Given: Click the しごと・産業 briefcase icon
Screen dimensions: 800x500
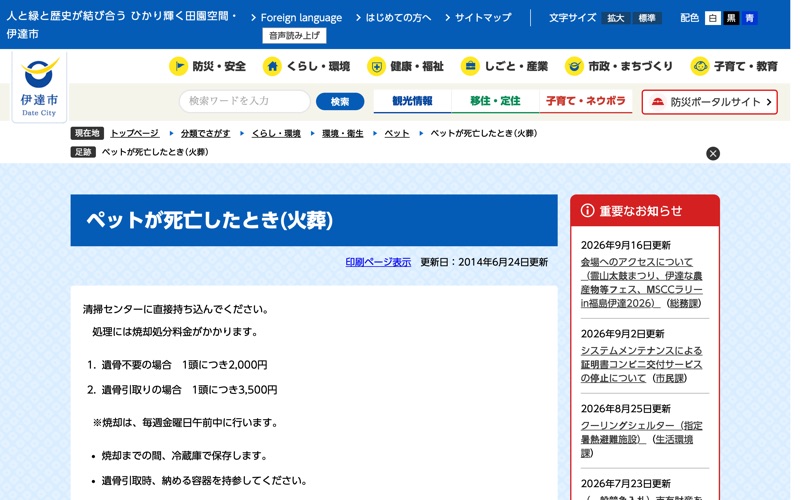Looking at the screenshot, I should tap(470, 66).
